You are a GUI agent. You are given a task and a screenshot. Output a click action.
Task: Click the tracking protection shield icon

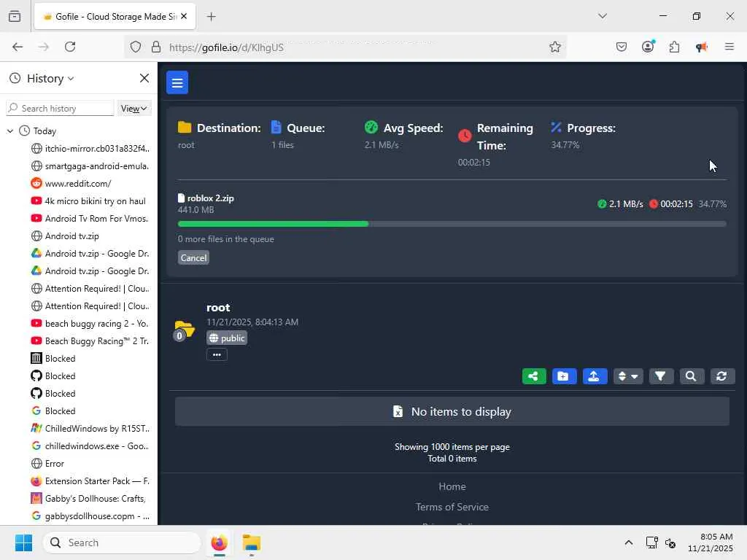pos(136,47)
